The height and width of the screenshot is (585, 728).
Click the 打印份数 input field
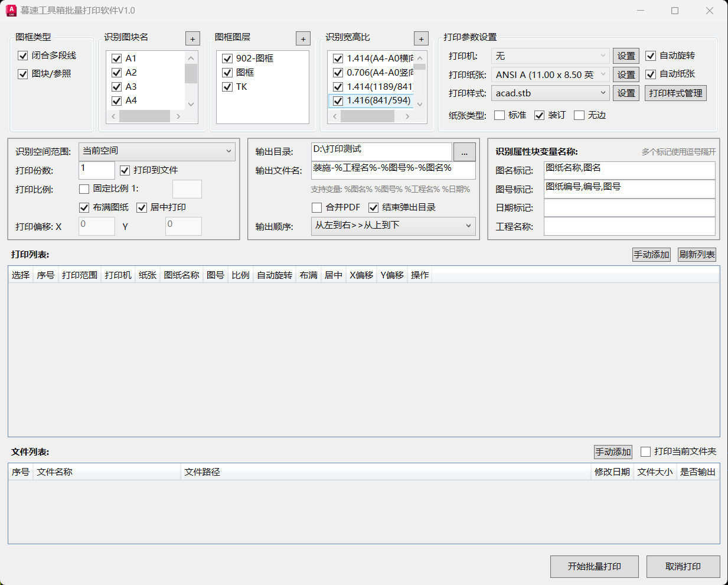pos(97,170)
